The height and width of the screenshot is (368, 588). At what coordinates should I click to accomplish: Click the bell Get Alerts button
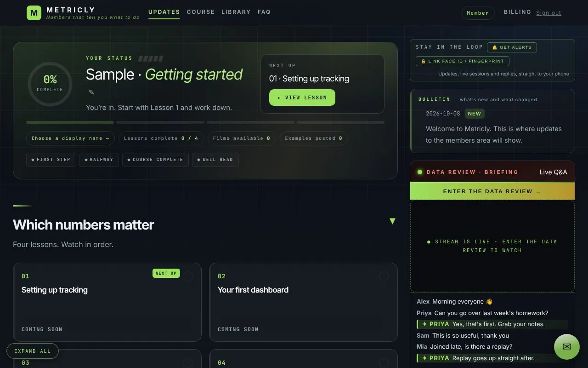point(512,47)
